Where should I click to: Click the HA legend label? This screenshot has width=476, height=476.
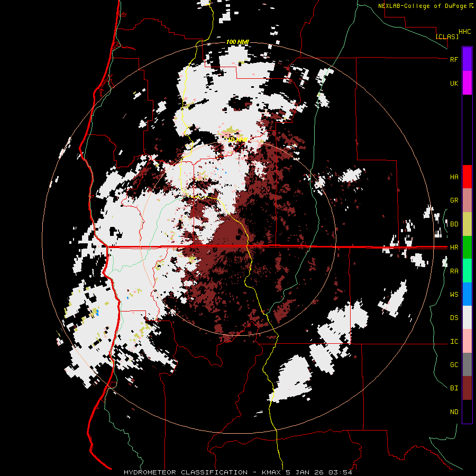coord(454,177)
